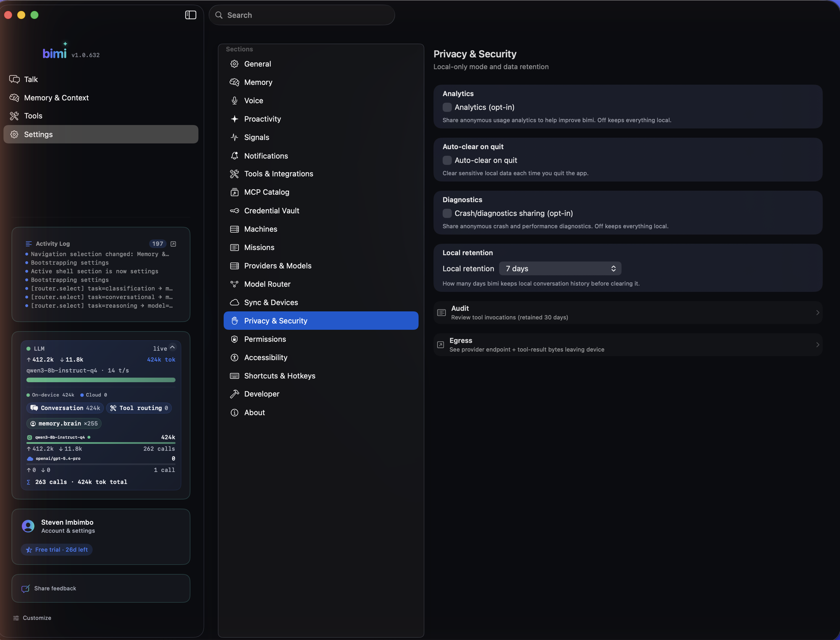Select the Privacy & Security section
Image resolution: width=840 pixels, height=640 pixels.
tap(321, 321)
